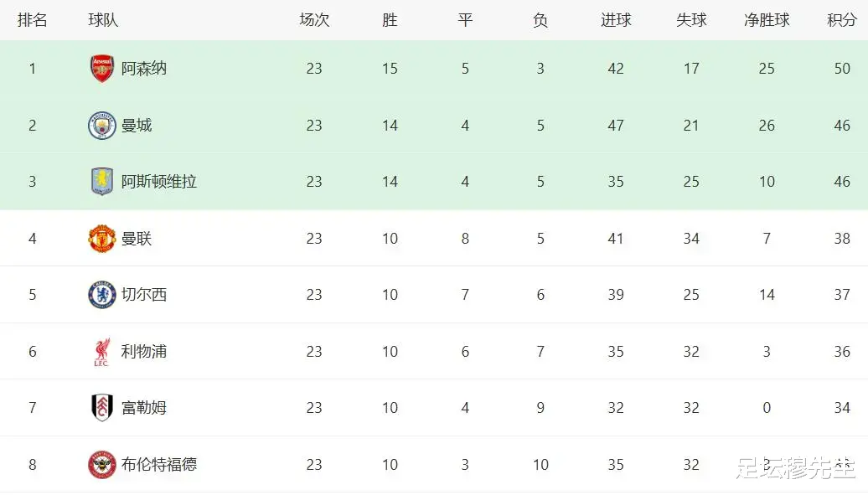Click team name 阿斯顿维拉
Screen dimensions: 868x495
coord(159,182)
